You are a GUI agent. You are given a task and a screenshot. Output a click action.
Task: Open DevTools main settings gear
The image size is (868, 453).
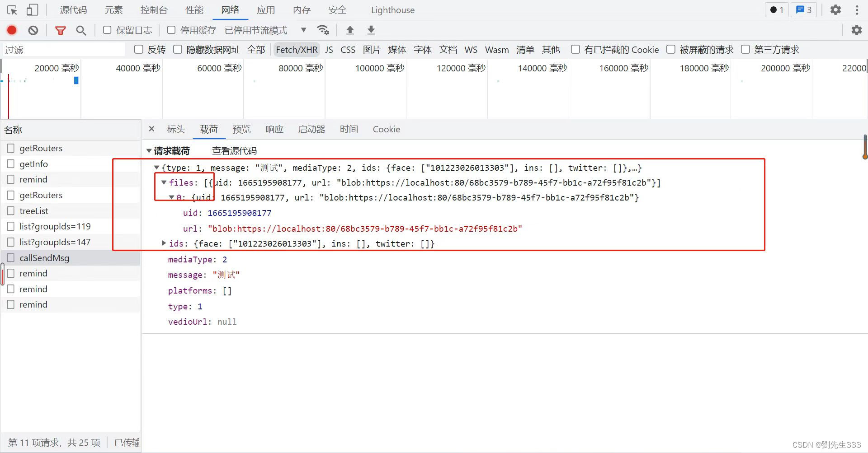coord(835,10)
